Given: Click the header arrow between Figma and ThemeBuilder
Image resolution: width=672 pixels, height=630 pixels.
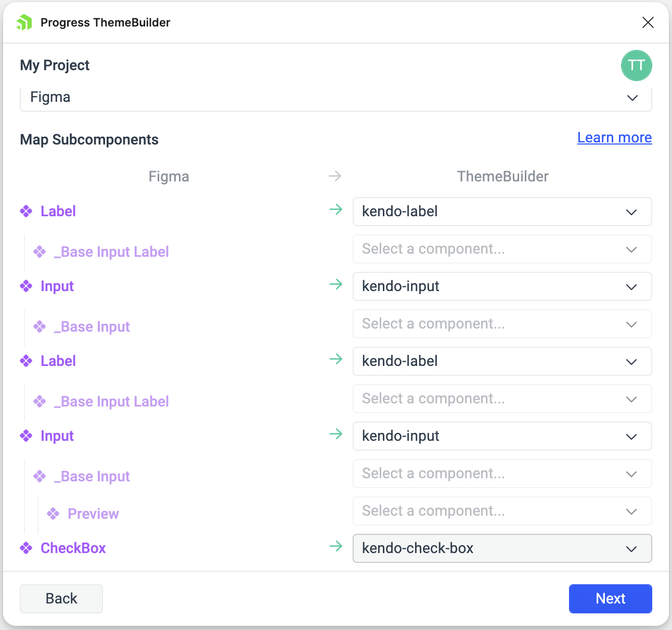Looking at the screenshot, I should click(x=335, y=176).
